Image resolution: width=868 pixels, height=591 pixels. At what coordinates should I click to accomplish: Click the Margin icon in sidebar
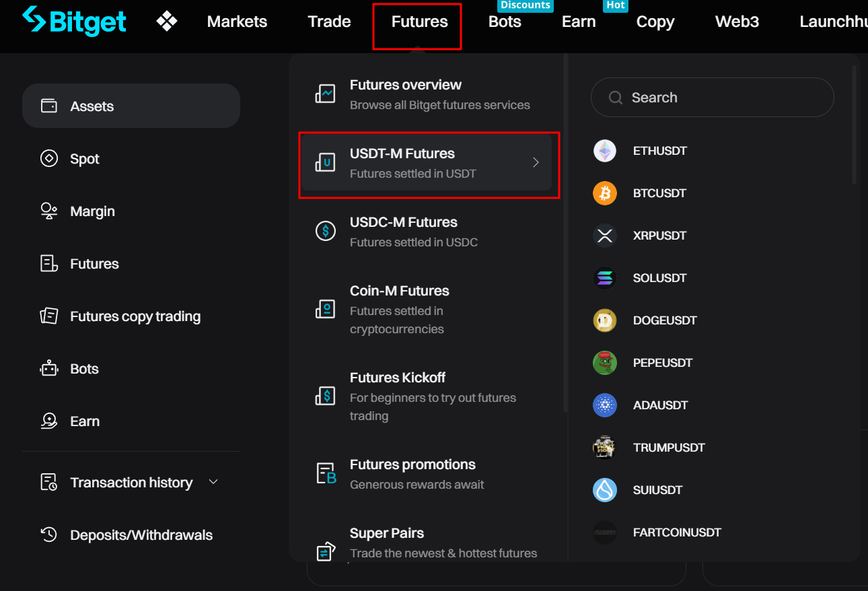coord(49,211)
